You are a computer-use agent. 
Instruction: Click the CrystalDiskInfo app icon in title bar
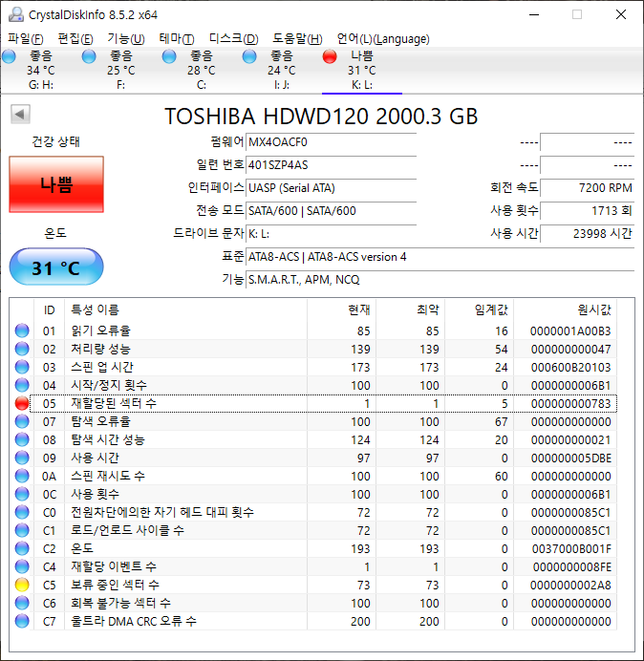point(16,14)
